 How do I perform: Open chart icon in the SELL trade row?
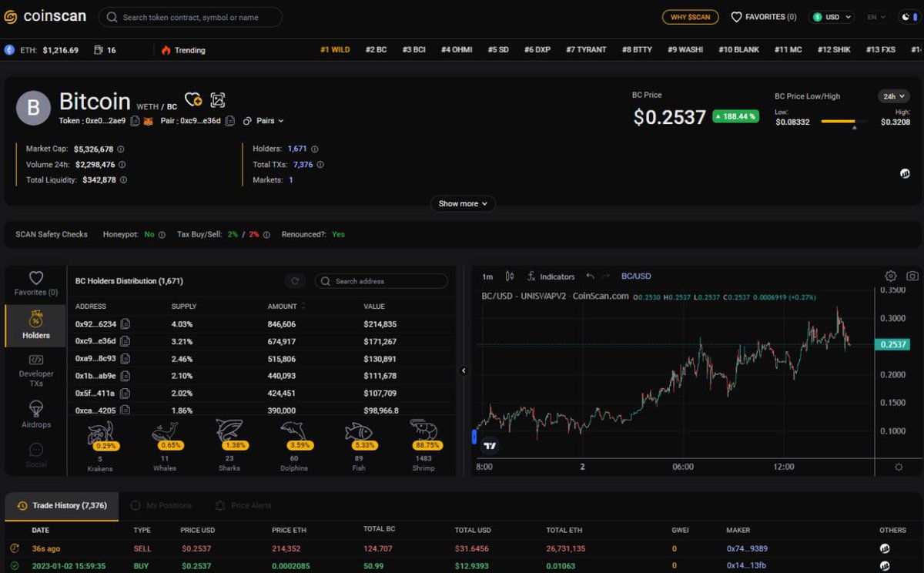[x=885, y=548]
